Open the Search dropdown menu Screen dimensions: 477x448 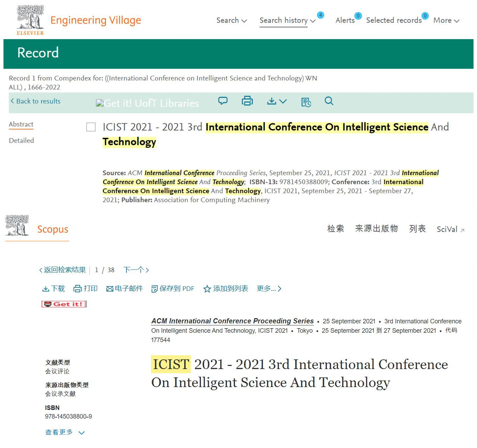[232, 20]
